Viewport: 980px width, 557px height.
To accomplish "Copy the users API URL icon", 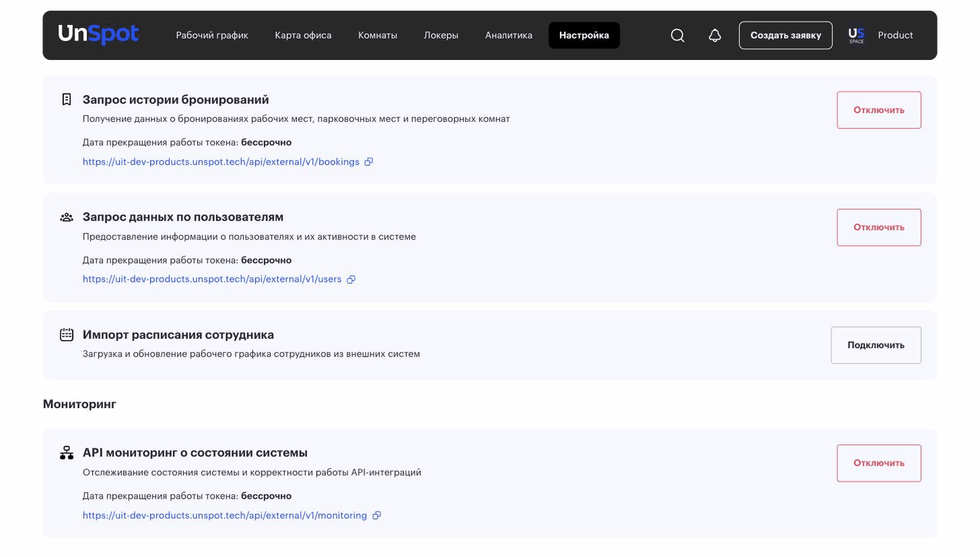I will pos(351,279).
